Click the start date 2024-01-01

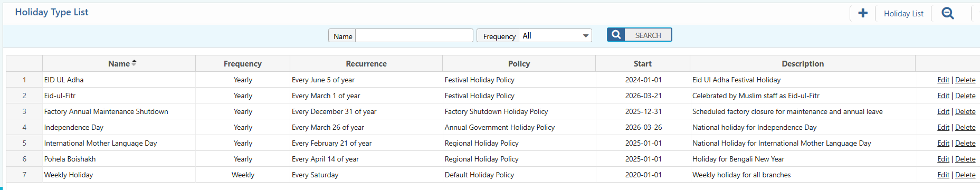tap(643, 80)
